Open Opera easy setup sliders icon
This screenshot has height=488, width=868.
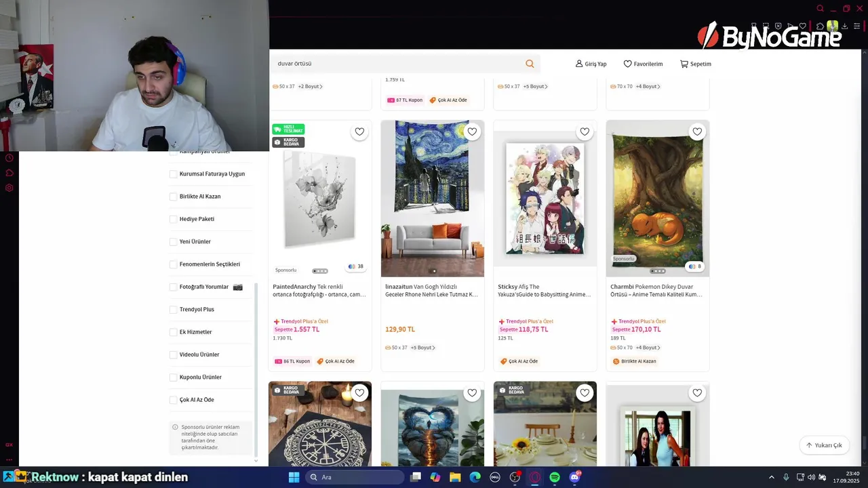coord(856,26)
